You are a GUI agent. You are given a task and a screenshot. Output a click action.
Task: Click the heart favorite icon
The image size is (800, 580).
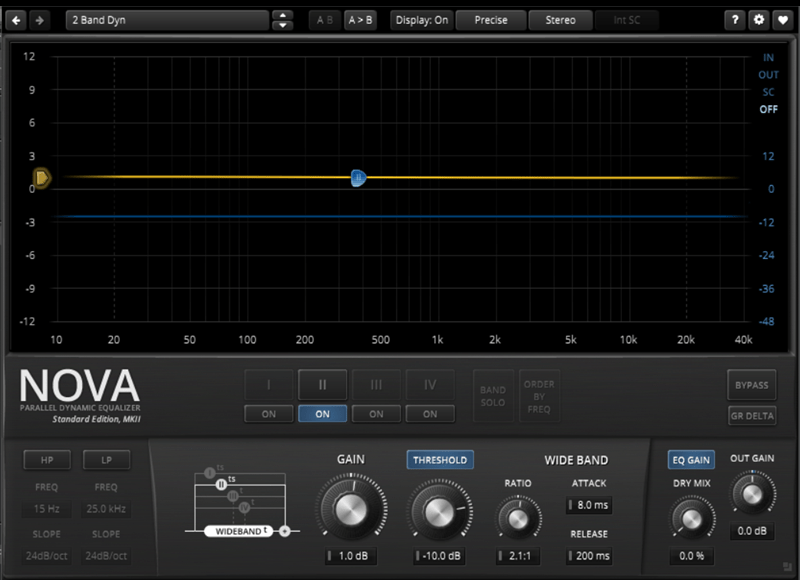pyautogui.click(x=783, y=20)
